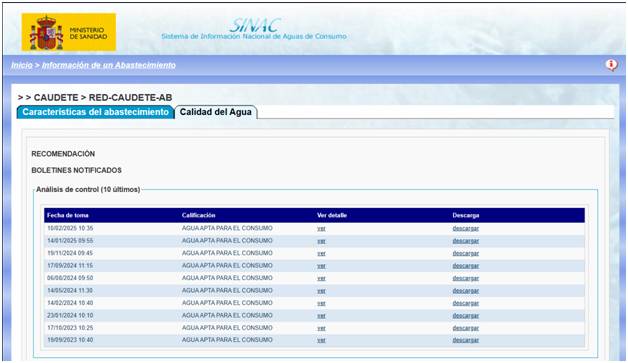Select the date cell '10/02/2025 10:35'

70,228
